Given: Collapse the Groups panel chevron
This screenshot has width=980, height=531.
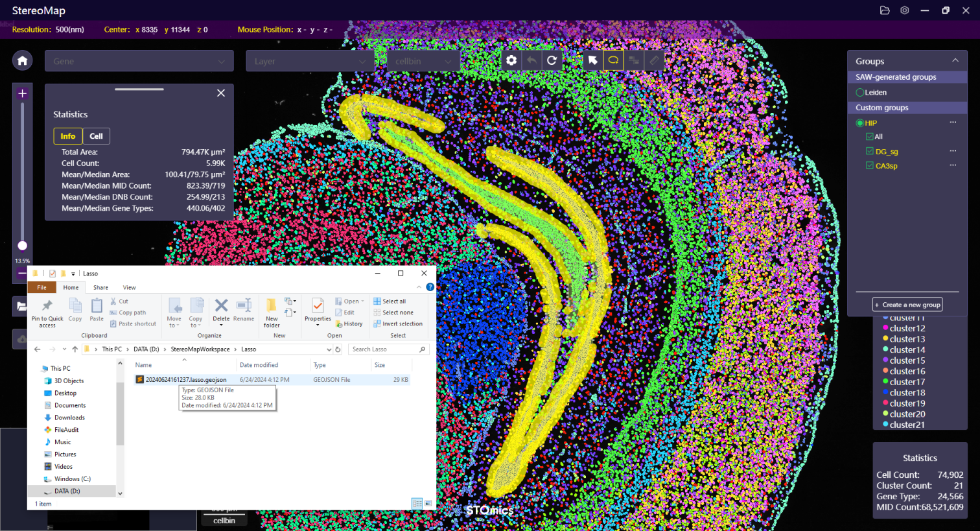Looking at the screenshot, I should pos(955,60).
